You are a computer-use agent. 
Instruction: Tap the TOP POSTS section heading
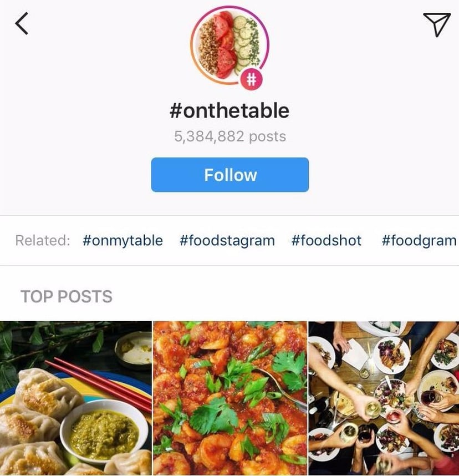[x=67, y=297]
